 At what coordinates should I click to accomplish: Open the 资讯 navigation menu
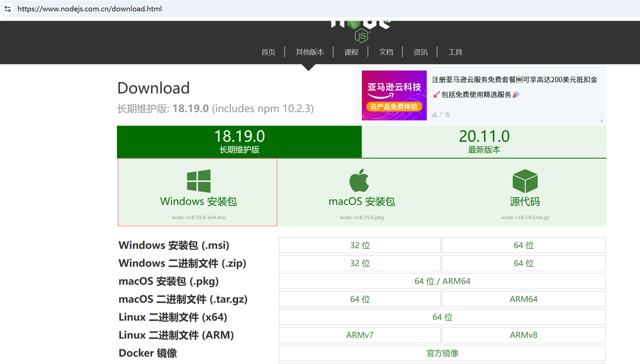420,52
